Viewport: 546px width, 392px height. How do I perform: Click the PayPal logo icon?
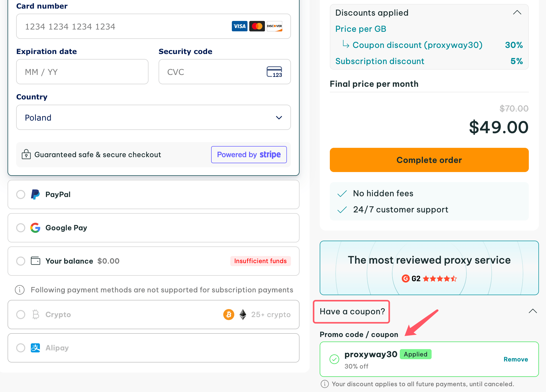tap(35, 194)
